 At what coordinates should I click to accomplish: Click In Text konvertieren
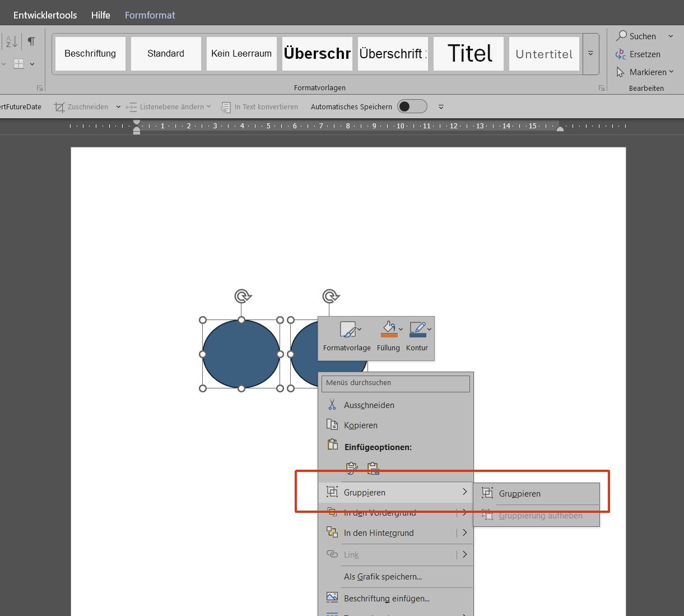259,106
